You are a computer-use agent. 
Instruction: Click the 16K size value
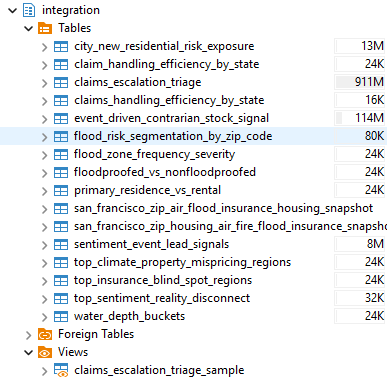pyautogui.click(x=374, y=100)
